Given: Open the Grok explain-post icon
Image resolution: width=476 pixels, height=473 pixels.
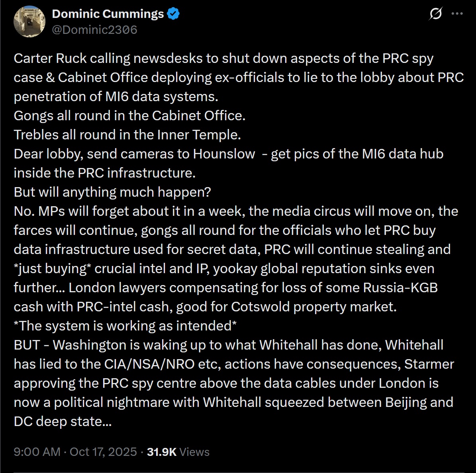Looking at the screenshot, I should (435, 14).
